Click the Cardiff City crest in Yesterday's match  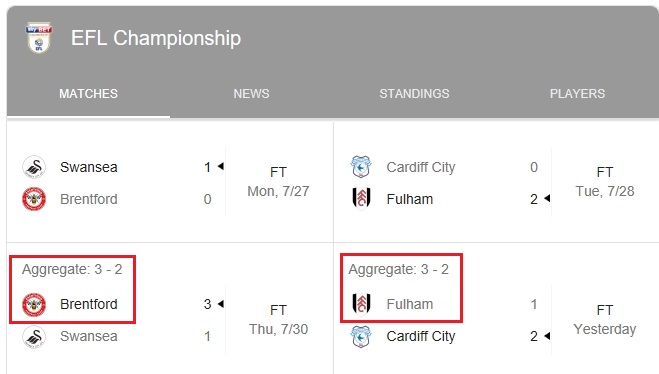click(361, 337)
